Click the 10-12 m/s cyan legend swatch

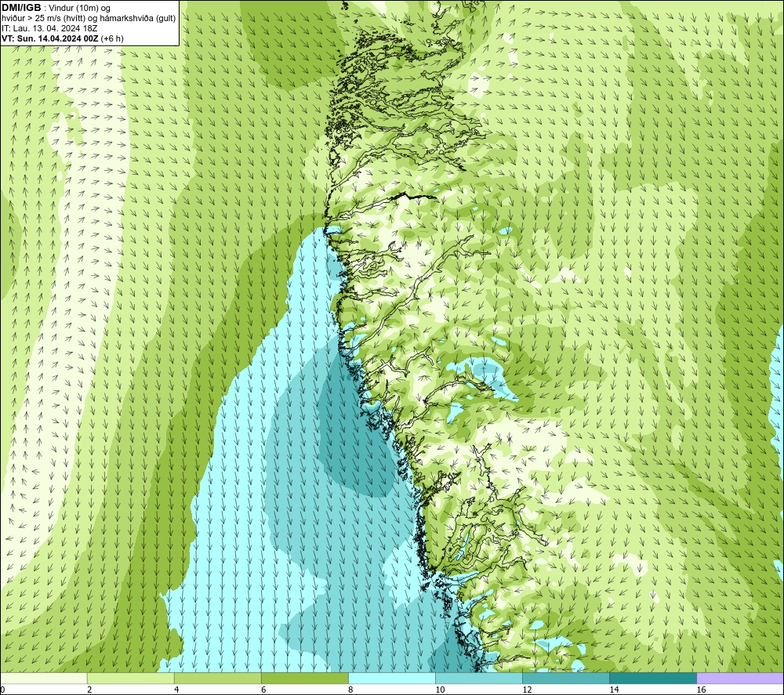[479, 679]
